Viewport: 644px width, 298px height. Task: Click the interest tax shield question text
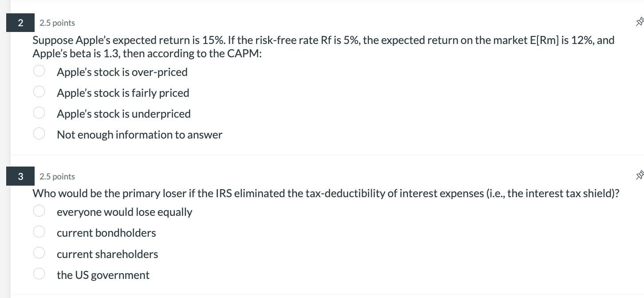(326, 193)
